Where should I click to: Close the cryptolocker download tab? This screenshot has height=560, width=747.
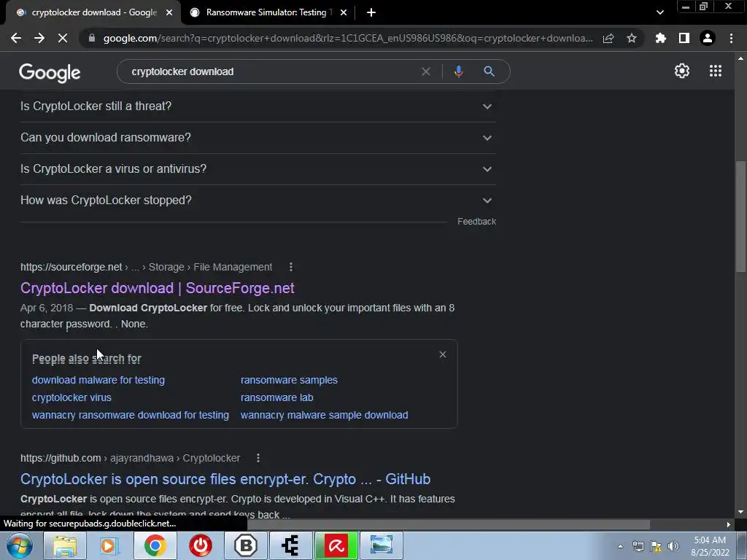(x=169, y=13)
